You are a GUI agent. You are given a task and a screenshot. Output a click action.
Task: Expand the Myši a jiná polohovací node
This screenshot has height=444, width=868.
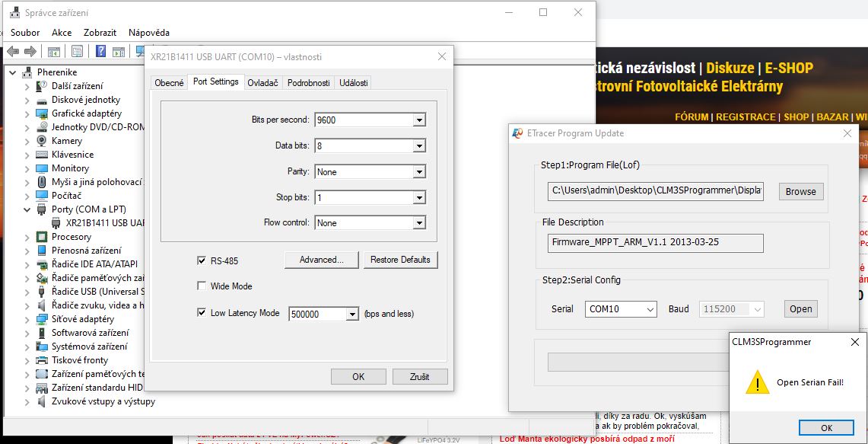coord(27,182)
